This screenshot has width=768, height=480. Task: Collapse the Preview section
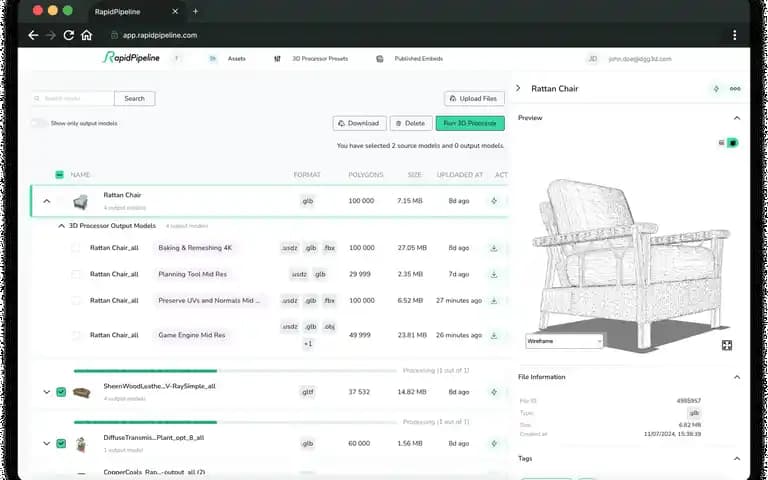pos(737,118)
